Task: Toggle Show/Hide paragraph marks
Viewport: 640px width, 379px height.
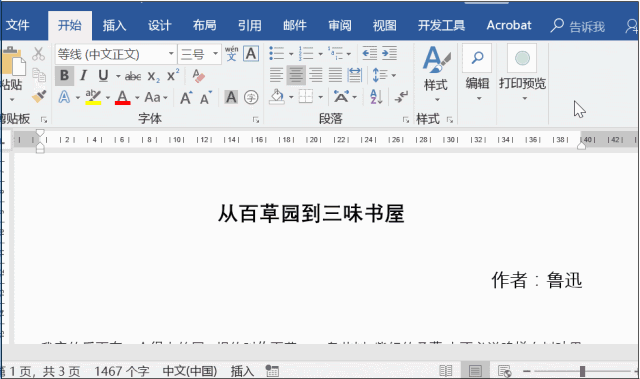Action: point(401,97)
